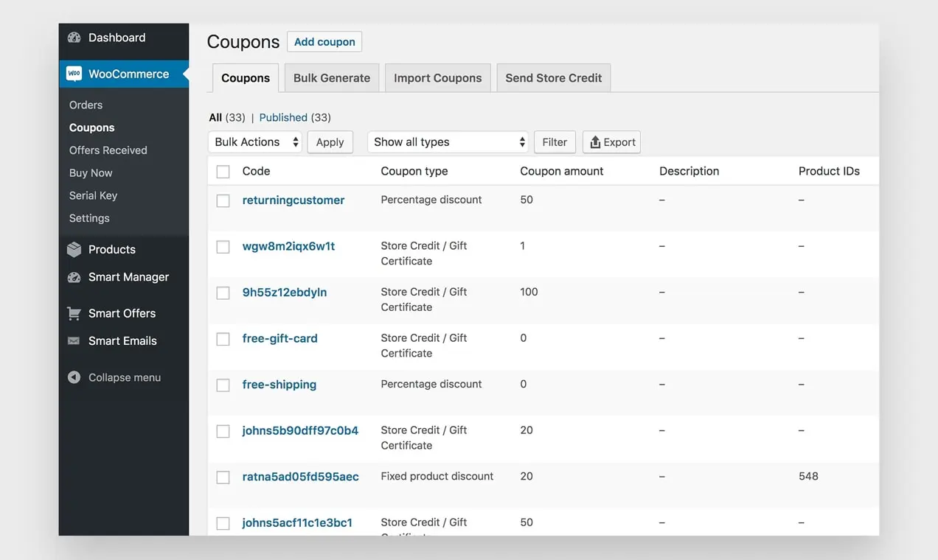938x560 pixels.
Task: Open the Bulk Generate tab
Action: point(332,78)
